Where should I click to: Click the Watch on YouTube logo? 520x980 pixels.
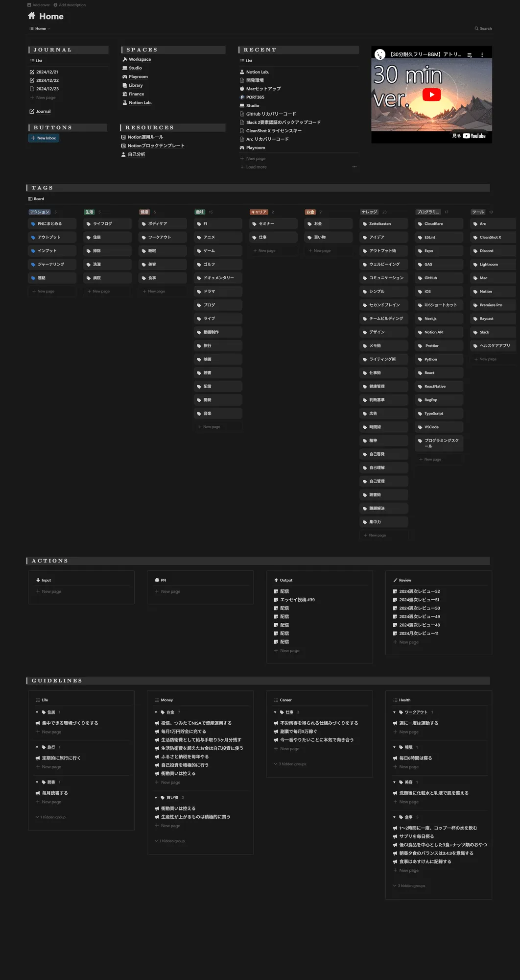point(469,136)
